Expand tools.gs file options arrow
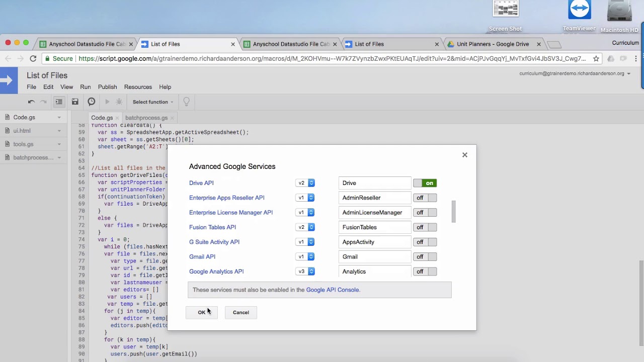This screenshot has width=644, height=362. coord(59,144)
